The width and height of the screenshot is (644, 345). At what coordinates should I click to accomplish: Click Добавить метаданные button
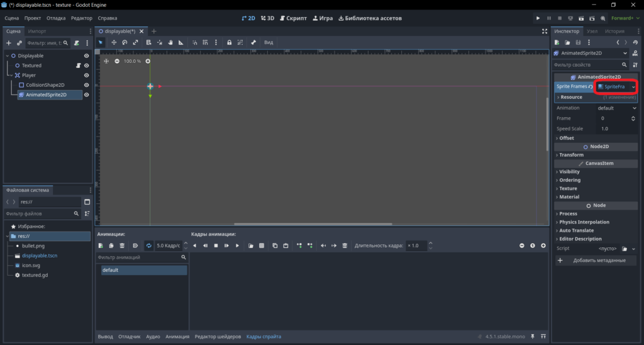click(596, 260)
